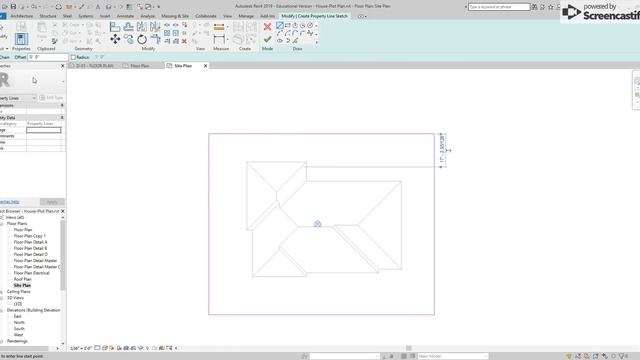
Task: Close the Properties palette
Action: (x=62, y=66)
